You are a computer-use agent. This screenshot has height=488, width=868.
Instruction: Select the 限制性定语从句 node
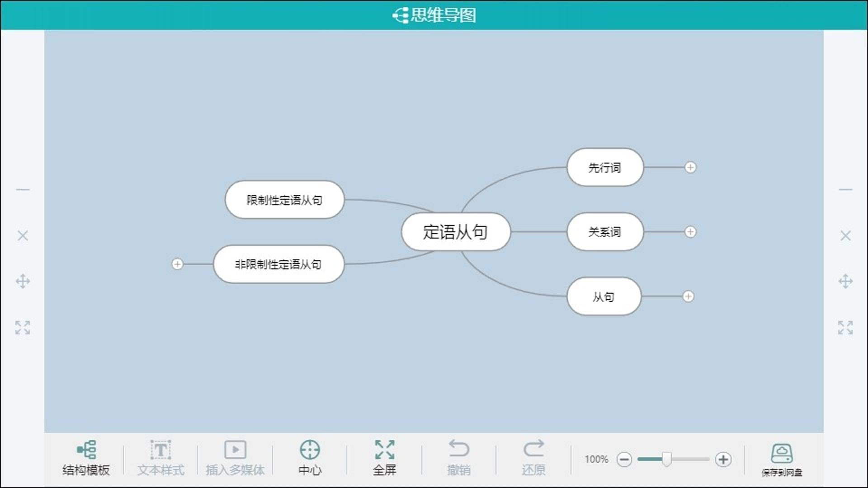click(284, 200)
